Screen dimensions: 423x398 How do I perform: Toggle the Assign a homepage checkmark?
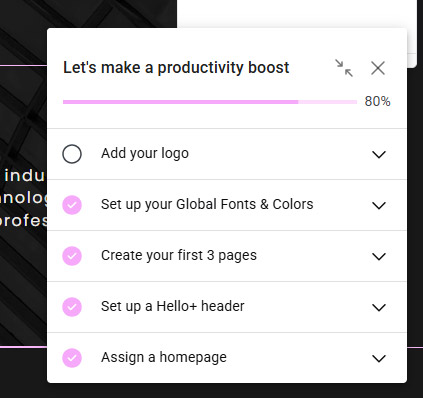click(72, 358)
